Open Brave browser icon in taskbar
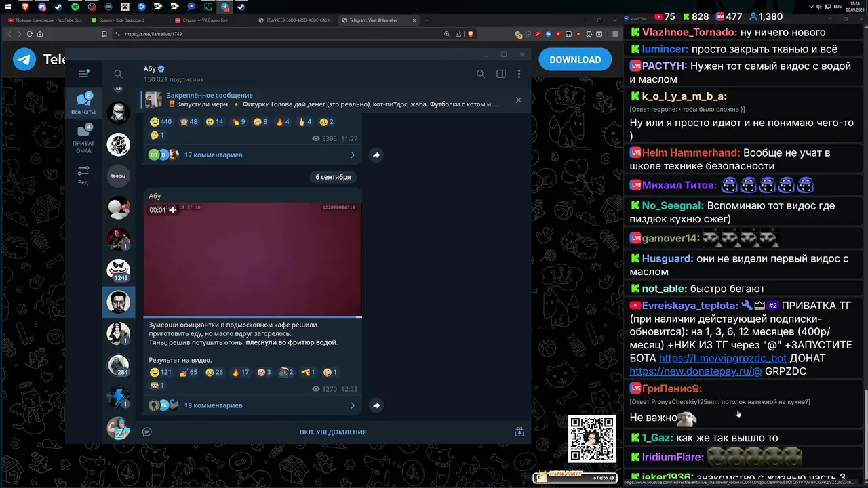 26,7
